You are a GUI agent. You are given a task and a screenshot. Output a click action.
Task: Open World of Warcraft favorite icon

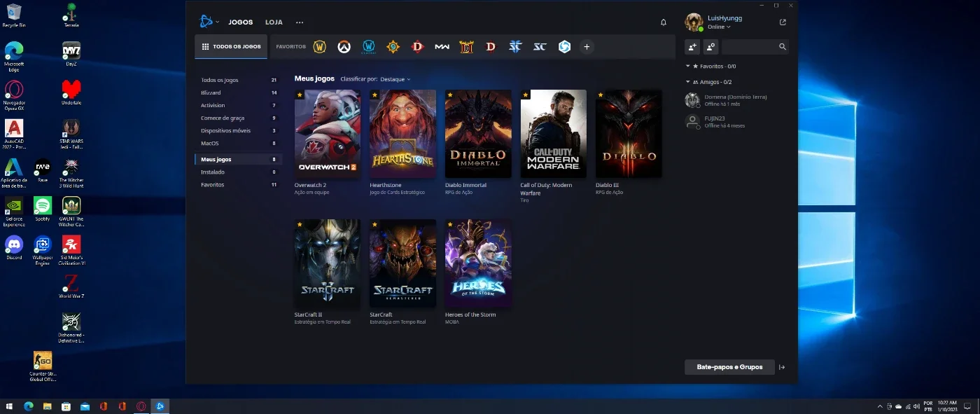click(x=319, y=47)
